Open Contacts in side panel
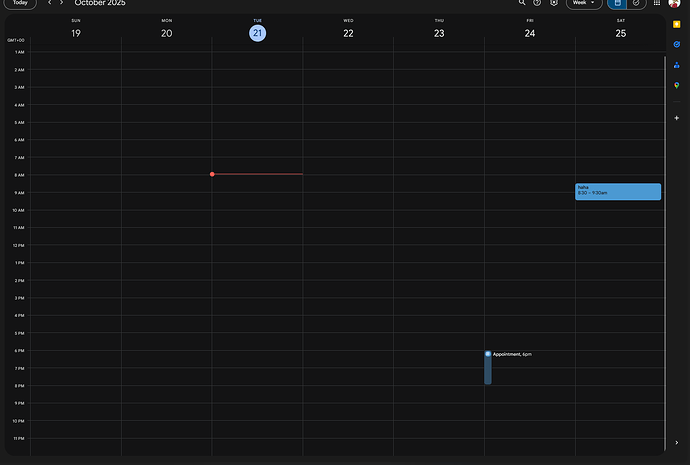Viewport: 690px width, 465px height. [676, 65]
